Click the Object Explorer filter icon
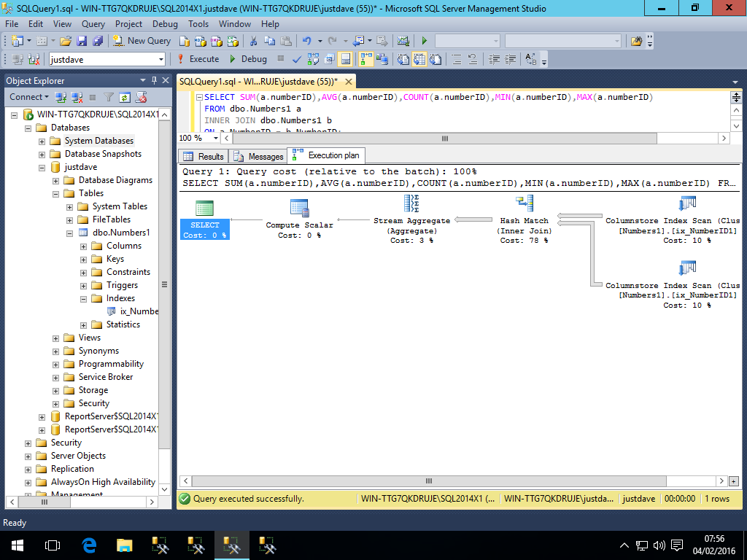The image size is (747, 560). pyautogui.click(x=109, y=97)
